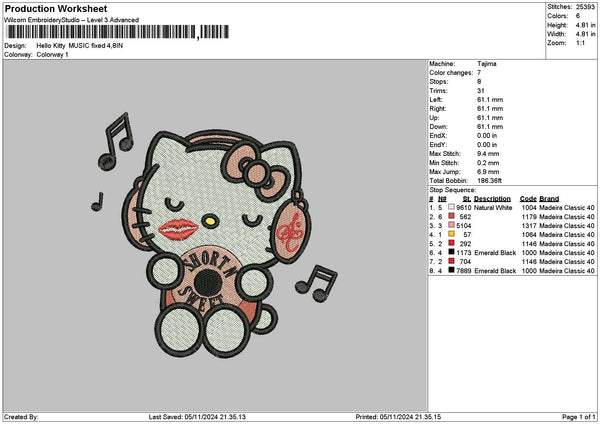This screenshot has width=600, height=424.
Task: Select the black swatch beside stitch count 1173
Action: tap(452, 252)
